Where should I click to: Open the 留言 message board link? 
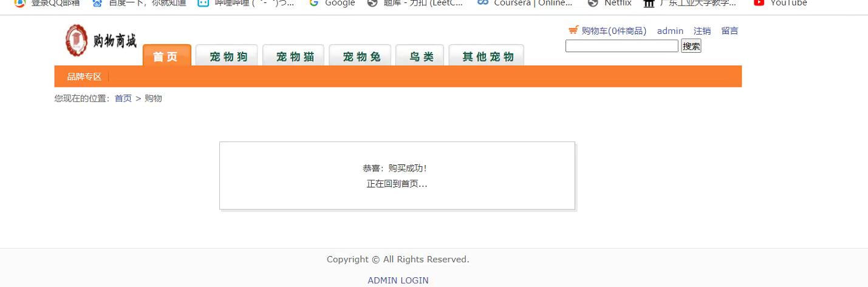coord(730,31)
